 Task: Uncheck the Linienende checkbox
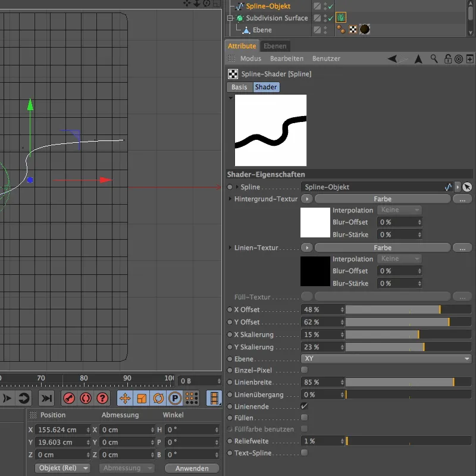pyautogui.click(x=305, y=406)
